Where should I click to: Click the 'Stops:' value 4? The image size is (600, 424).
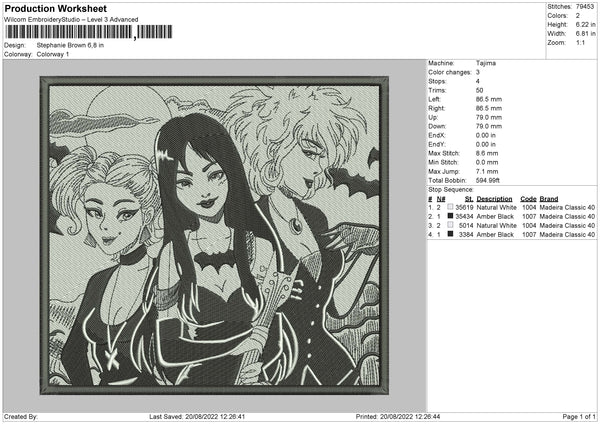[x=478, y=81]
